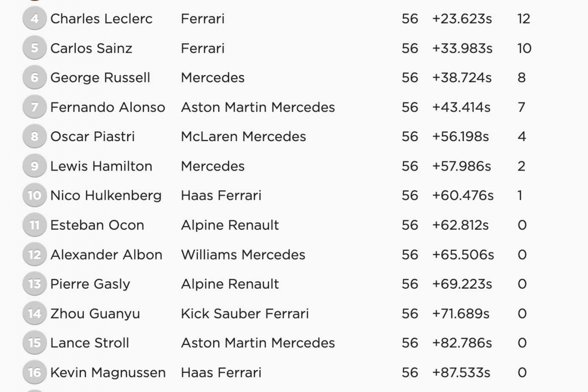Click the position 12 badge icon
588x392 pixels.
tap(34, 255)
